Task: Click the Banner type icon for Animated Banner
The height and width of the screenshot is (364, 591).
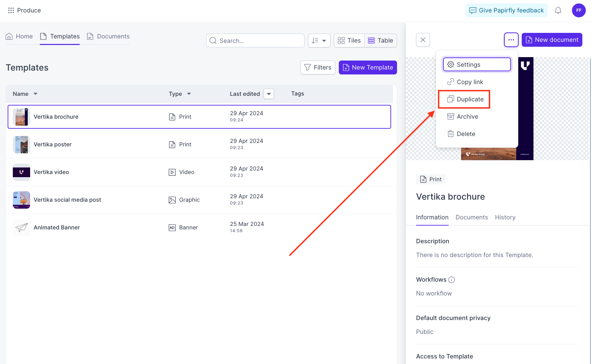Action: click(172, 227)
